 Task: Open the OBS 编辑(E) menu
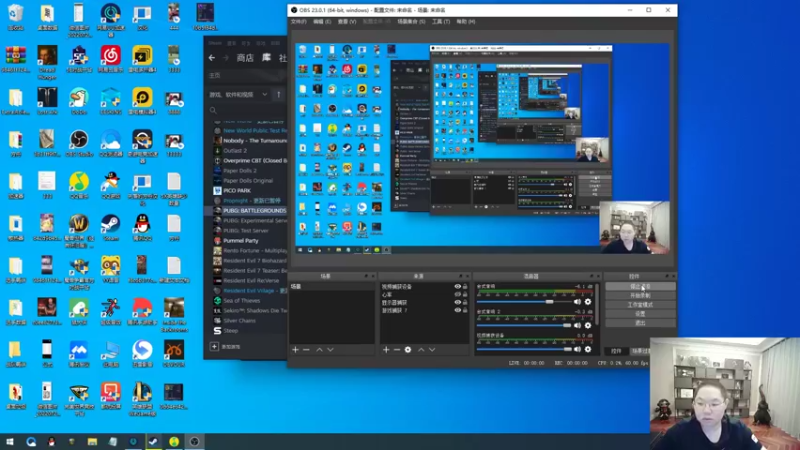tap(322, 21)
